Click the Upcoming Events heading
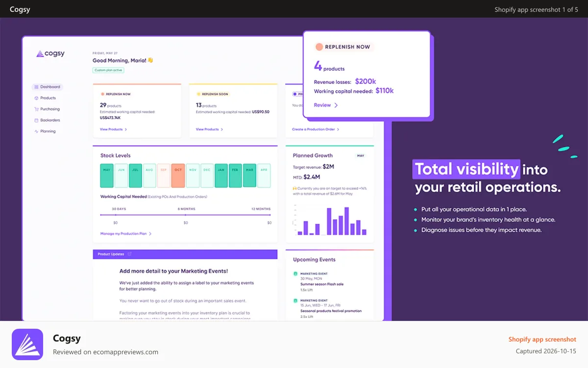 pos(314,260)
